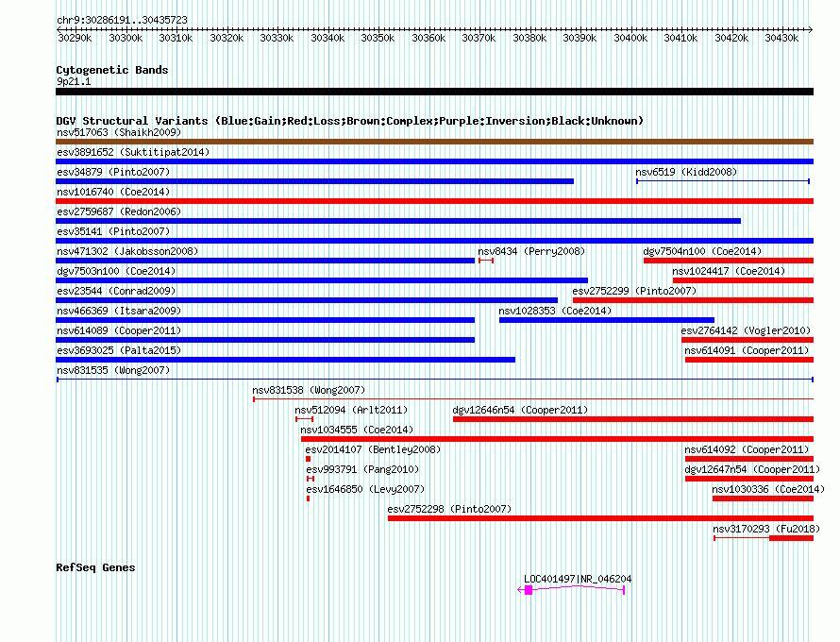This screenshot has width=840, height=642.
Task: Select the red esv2752299 loss bar
Action: 693,300
